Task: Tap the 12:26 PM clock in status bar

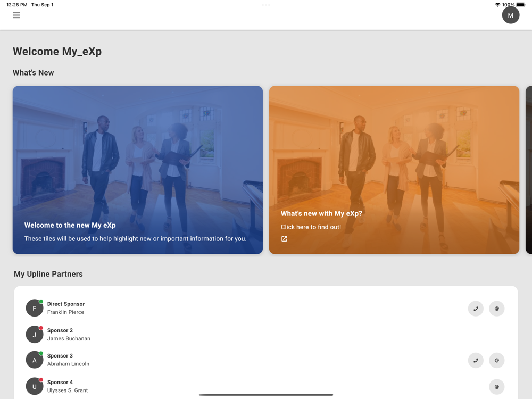Action: (x=17, y=5)
